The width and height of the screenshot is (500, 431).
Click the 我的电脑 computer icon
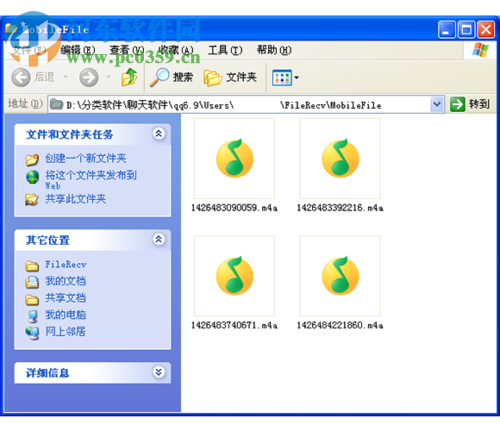pos(33,316)
